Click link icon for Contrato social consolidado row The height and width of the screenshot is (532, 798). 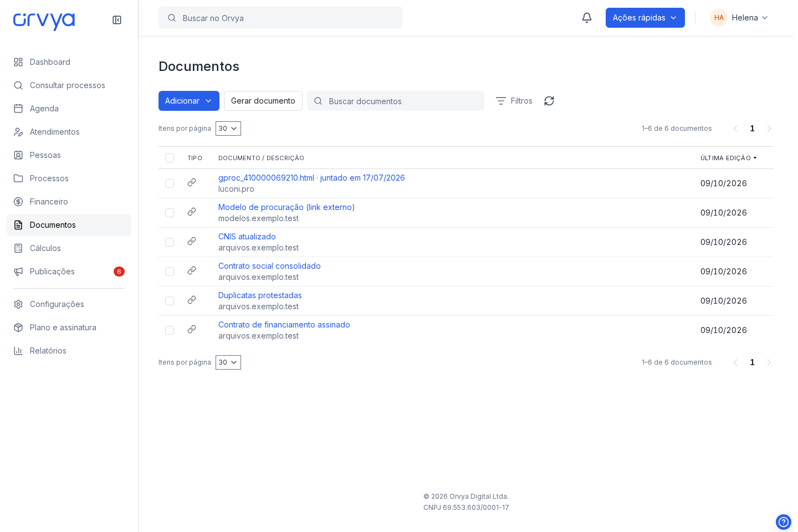[192, 270]
